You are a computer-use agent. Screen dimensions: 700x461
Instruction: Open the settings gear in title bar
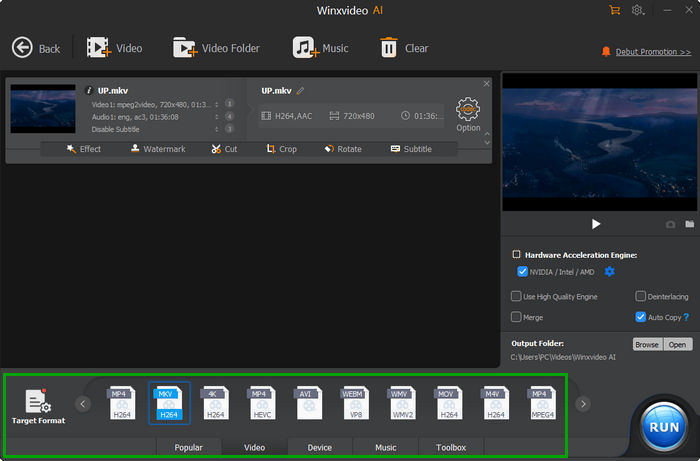click(x=638, y=10)
